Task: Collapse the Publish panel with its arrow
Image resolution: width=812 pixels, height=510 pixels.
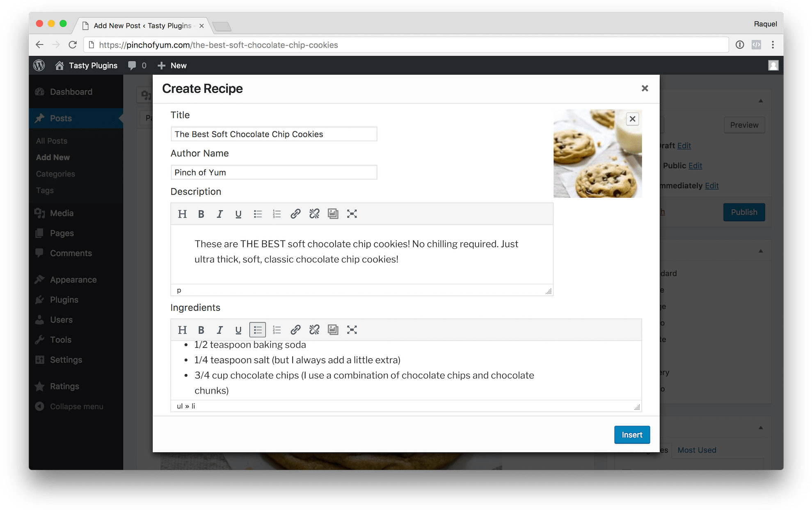Action: [x=760, y=101]
